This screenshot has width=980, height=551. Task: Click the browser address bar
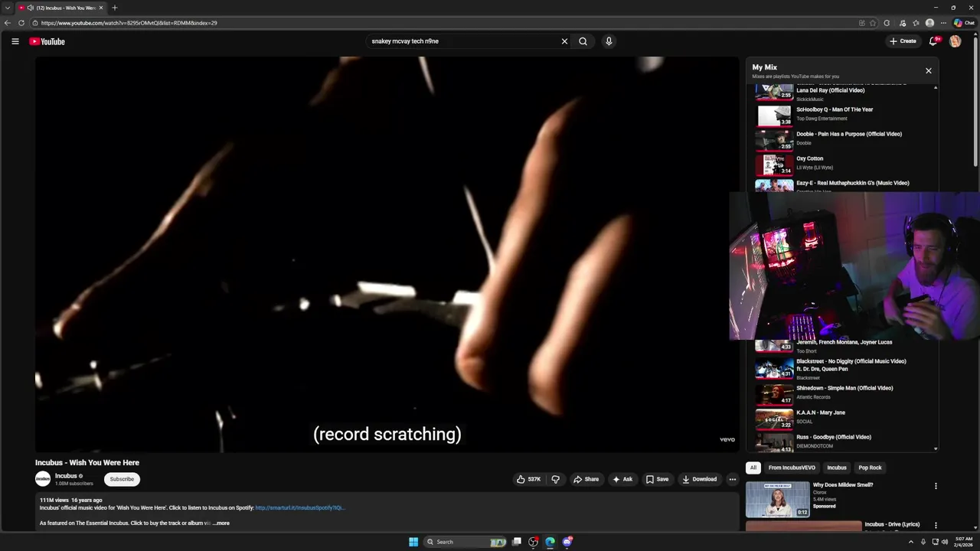[x=444, y=23]
